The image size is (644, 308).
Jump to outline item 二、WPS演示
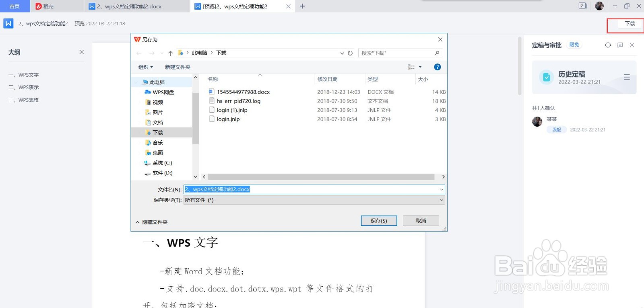coord(24,87)
